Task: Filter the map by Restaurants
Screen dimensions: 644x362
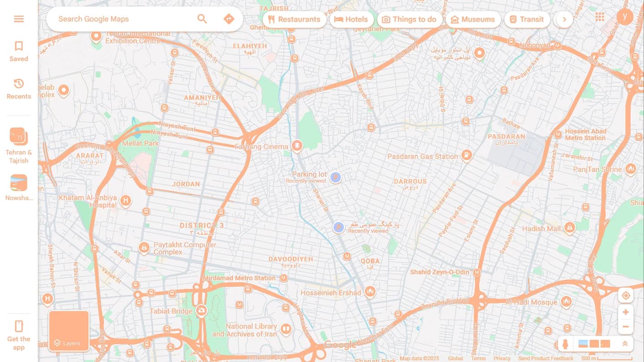Action: (294, 19)
